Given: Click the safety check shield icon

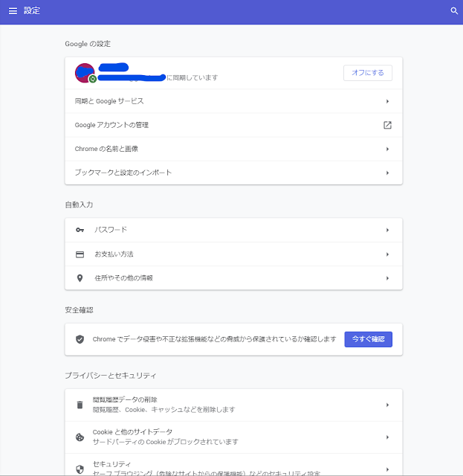Looking at the screenshot, I should (x=80, y=339).
